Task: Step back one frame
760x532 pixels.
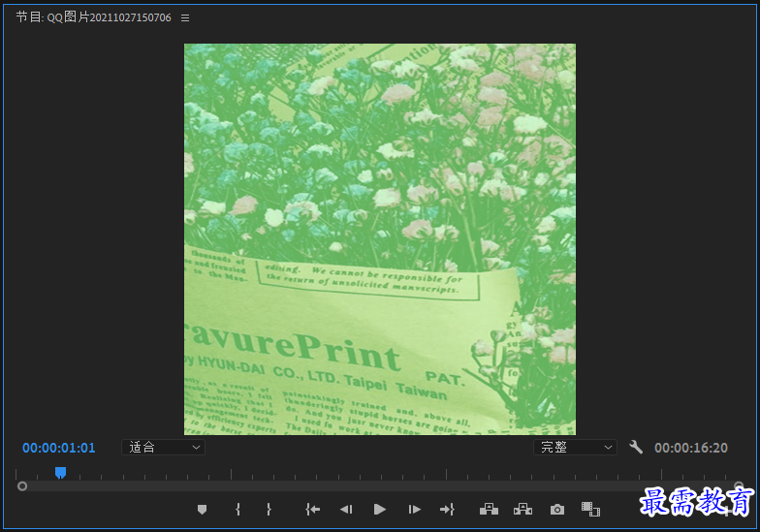Action: [346, 510]
